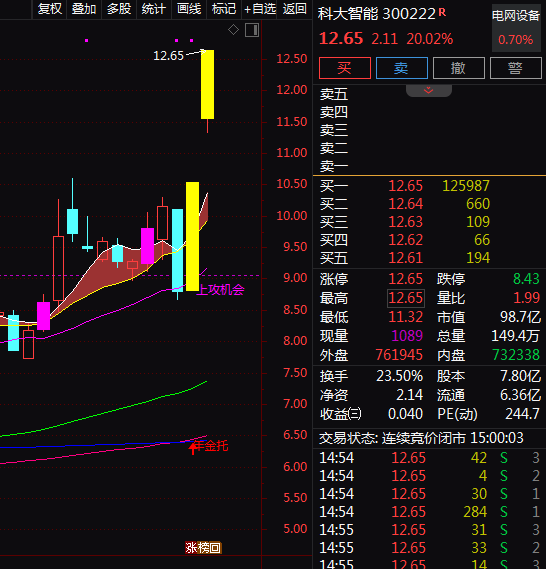Click the 科大智能 300222 stock title
The image size is (546, 569).
377,14
